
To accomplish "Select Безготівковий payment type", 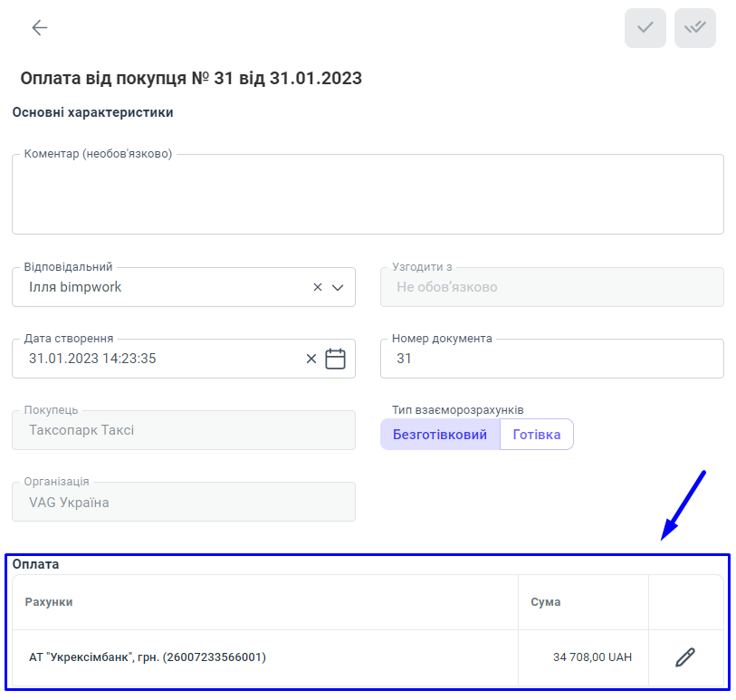I will (440, 435).
